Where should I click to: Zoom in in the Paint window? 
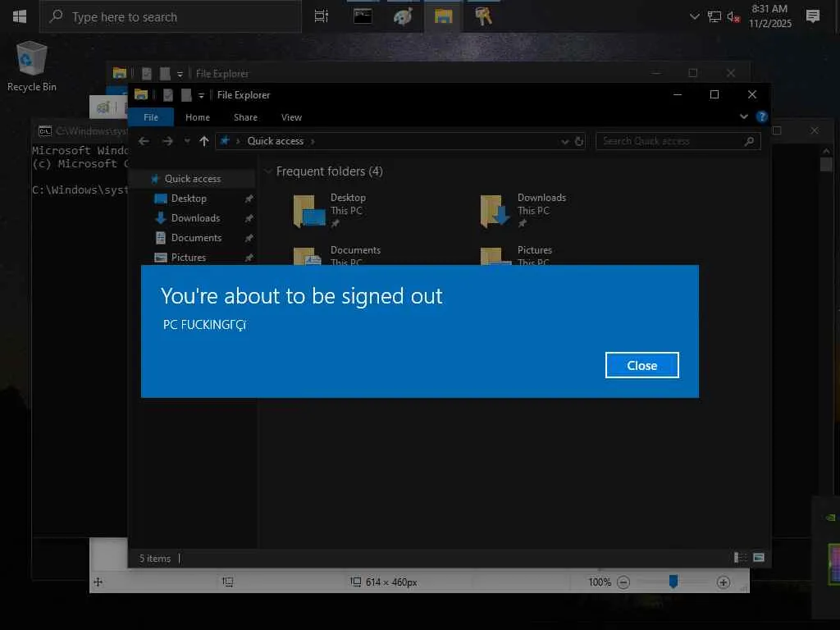click(724, 582)
